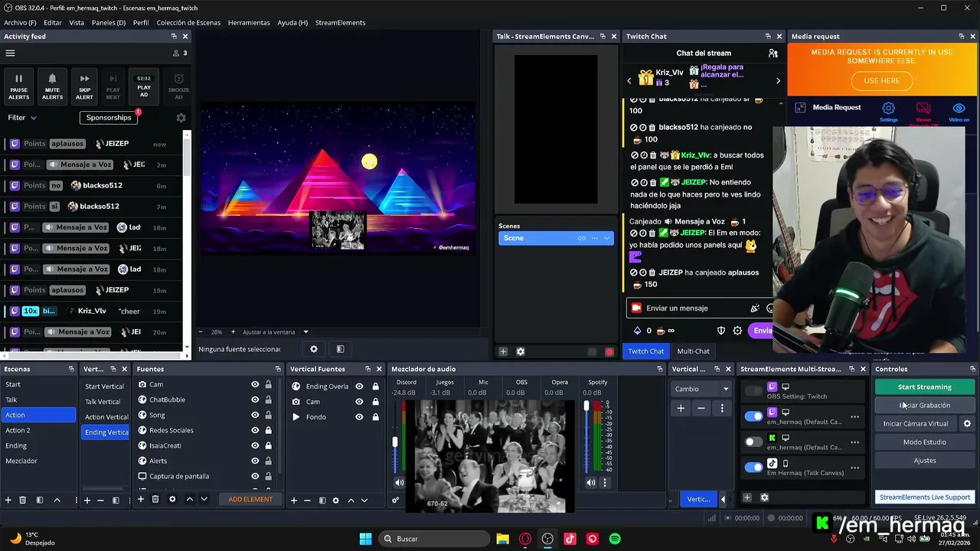Viewport: 980px width, 551px height.
Task: Unlock the IsaiaCreati source
Action: (x=268, y=445)
